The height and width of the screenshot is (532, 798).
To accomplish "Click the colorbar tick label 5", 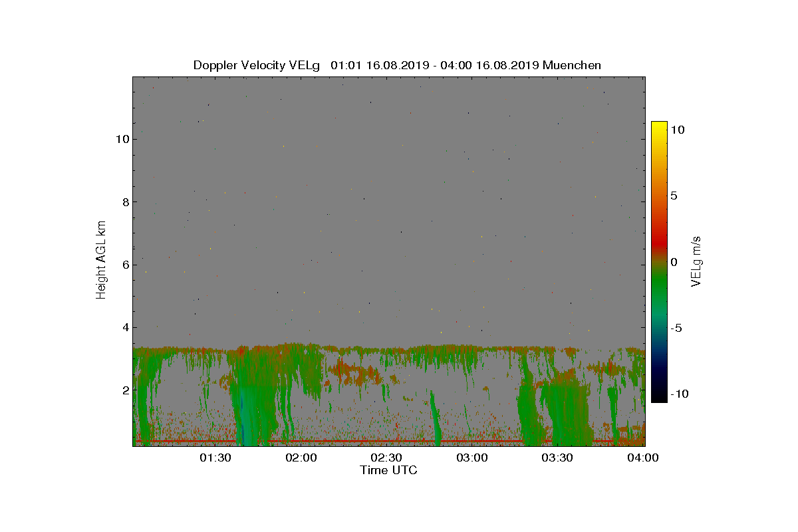I will click(x=674, y=196).
